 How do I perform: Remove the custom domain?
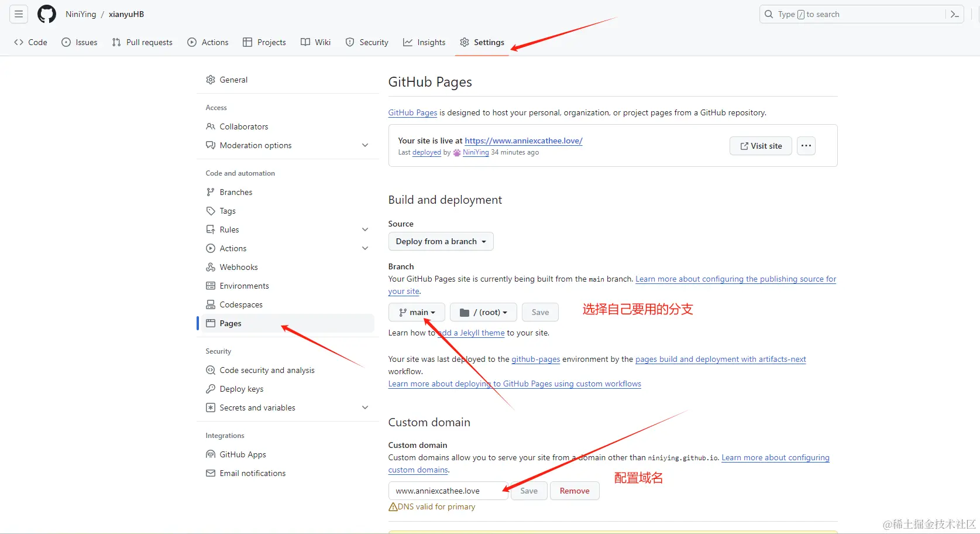[x=575, y=491]
